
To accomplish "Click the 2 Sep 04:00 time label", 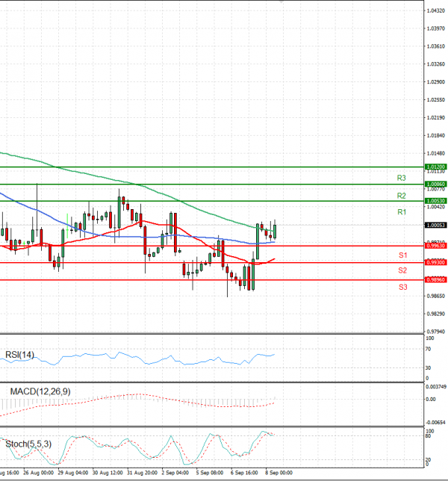I will click(x=175, y=473).
